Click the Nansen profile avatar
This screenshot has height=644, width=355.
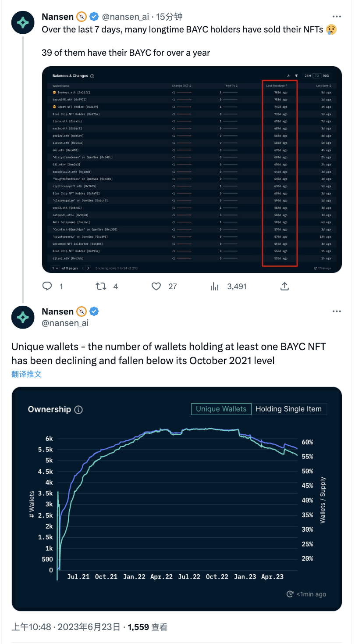point(23,22)
